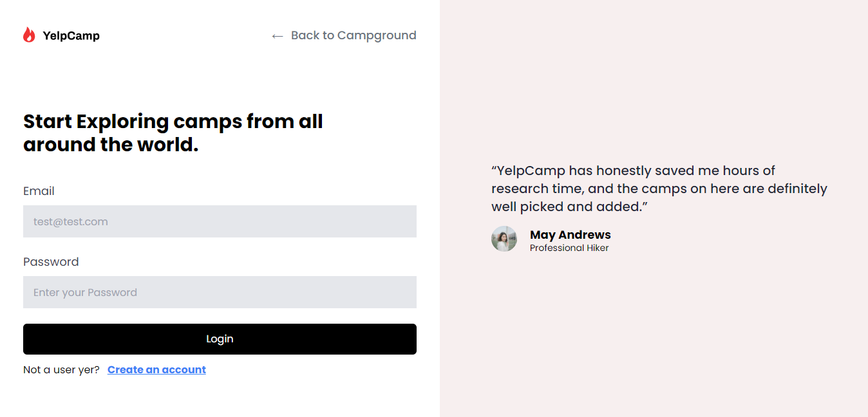
Task: Click the Email field label
Action: tap(39, 191)
